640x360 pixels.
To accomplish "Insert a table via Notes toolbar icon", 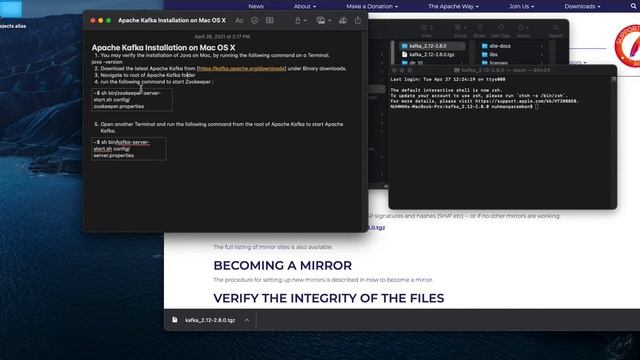I will 269,20.
